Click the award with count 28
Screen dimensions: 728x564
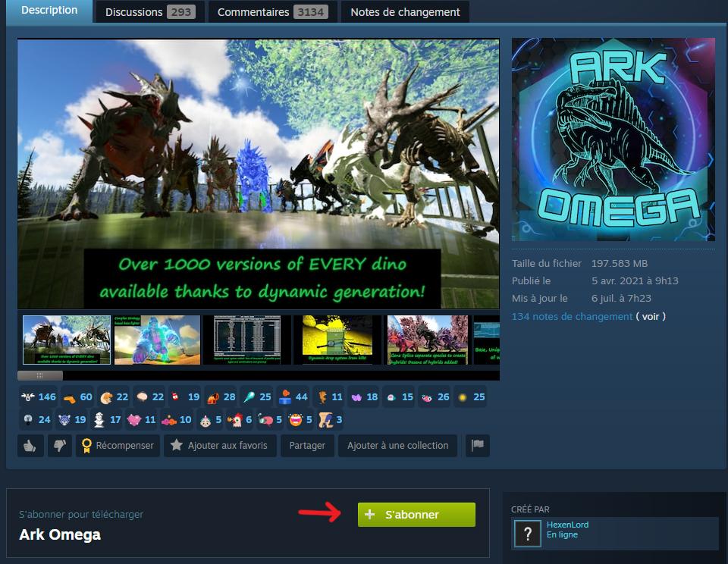coord(221,397)
